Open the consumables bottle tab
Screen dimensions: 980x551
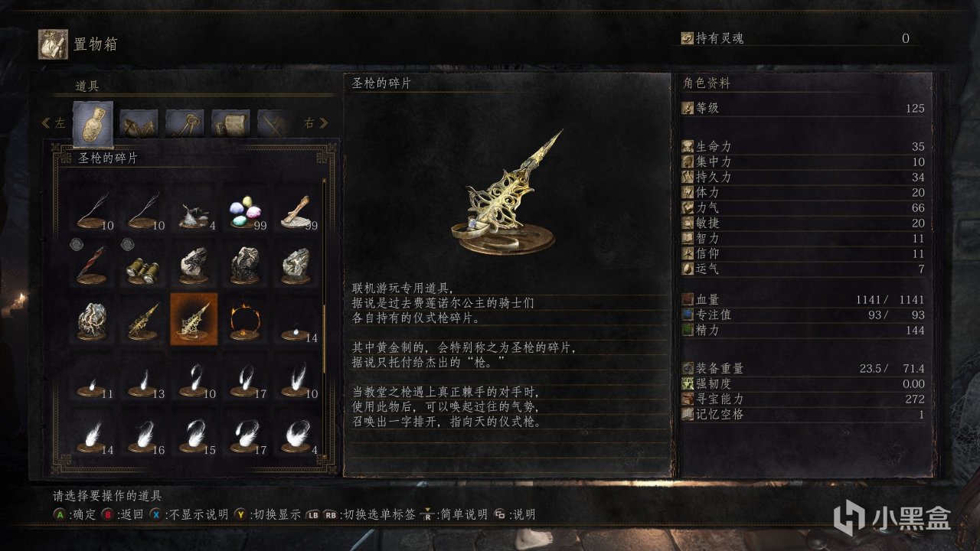(93, 124)
